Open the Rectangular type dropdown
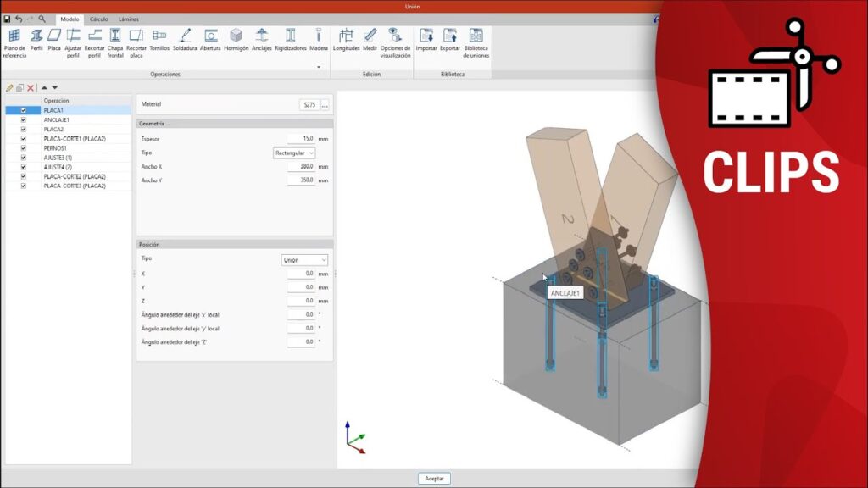Screen dimensions: 868x488 pyautogui.click(x=294, y=152)
